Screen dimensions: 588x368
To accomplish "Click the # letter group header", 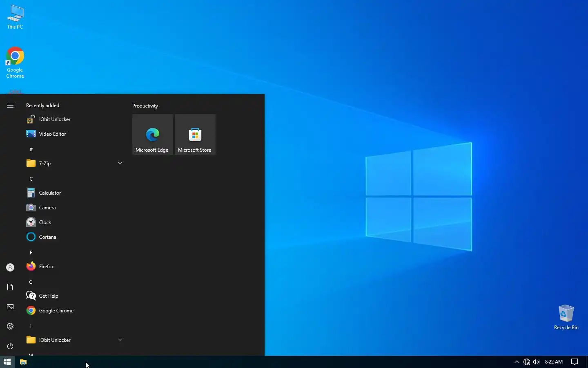I will coord(31,149).
